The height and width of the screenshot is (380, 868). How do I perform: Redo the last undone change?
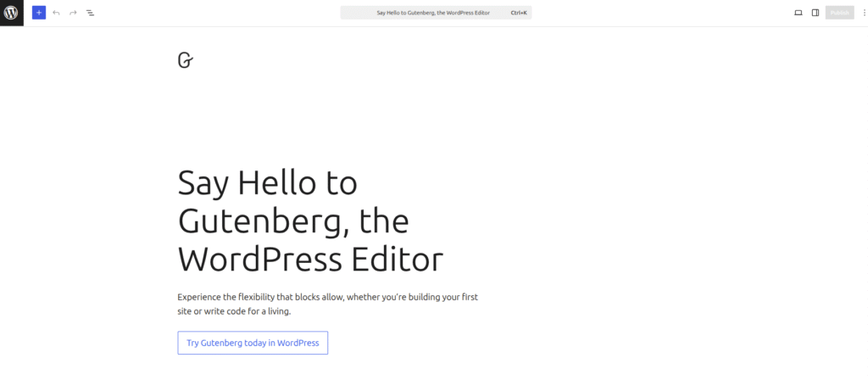[x=73, y=13]
